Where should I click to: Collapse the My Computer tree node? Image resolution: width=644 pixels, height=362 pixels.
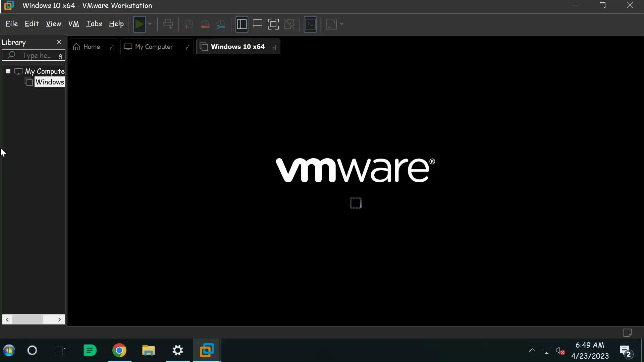point(8,71)
